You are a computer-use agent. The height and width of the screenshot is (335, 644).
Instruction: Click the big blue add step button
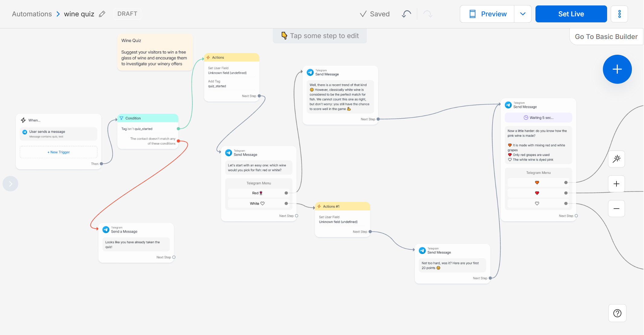tap(617, 69)
